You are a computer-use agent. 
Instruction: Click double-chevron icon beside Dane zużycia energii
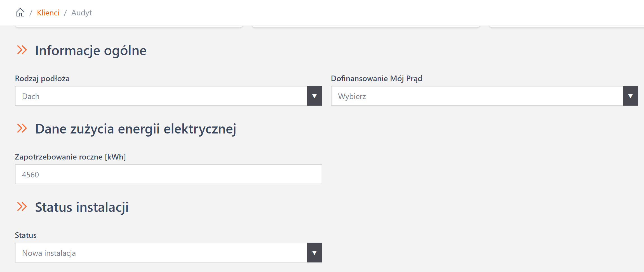point(22,128)
